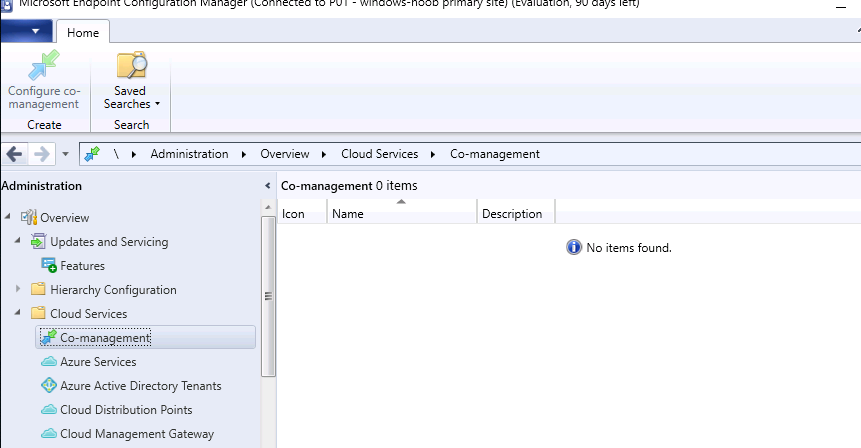Click the Updates and Servicing icon
Viewport: 861px width, 448px height.
(x=38, y=242)
